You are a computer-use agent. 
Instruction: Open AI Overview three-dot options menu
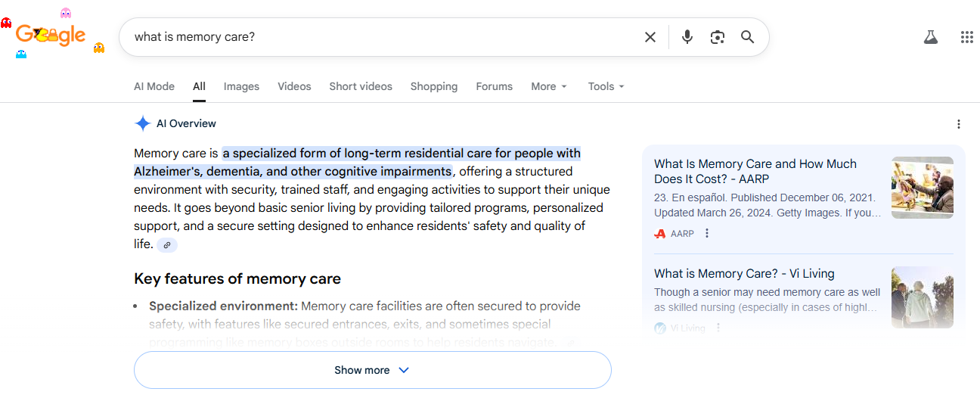[x=958, y=124]
